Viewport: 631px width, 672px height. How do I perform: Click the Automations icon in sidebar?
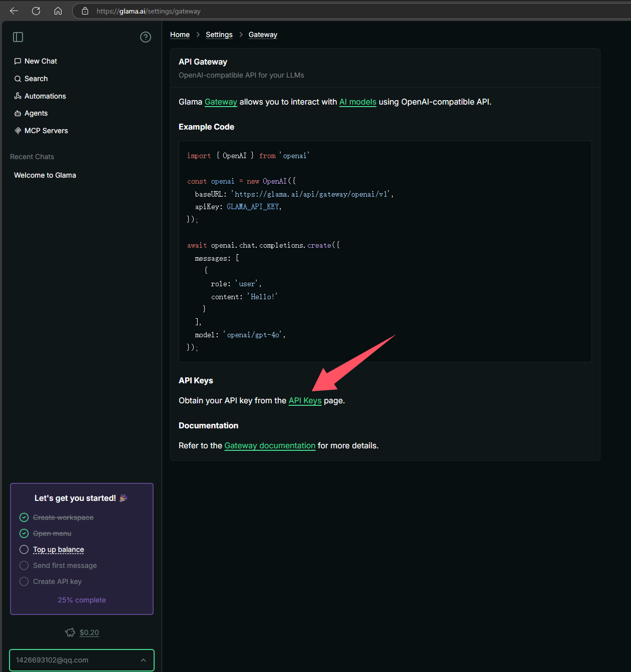click(x=18, y=96)
